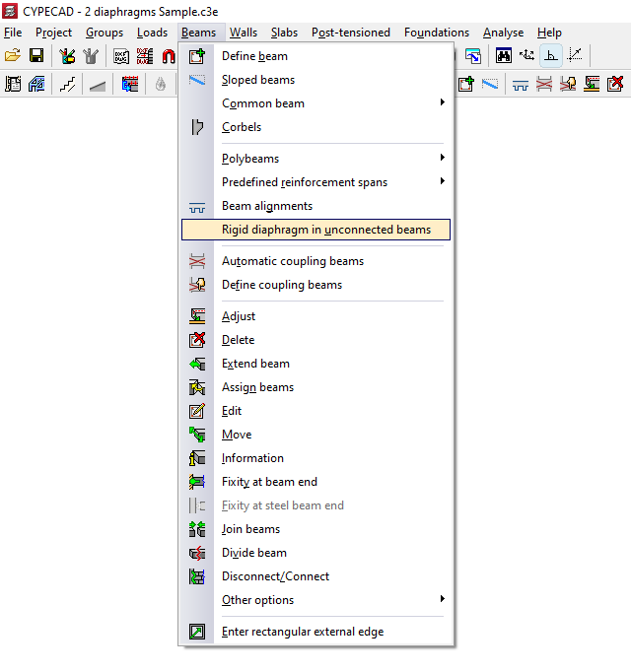Image resolution: width=631 pixels, height=672 pixels.
Task: Select Corbels in the Beams menu
Action: [315, 127]
